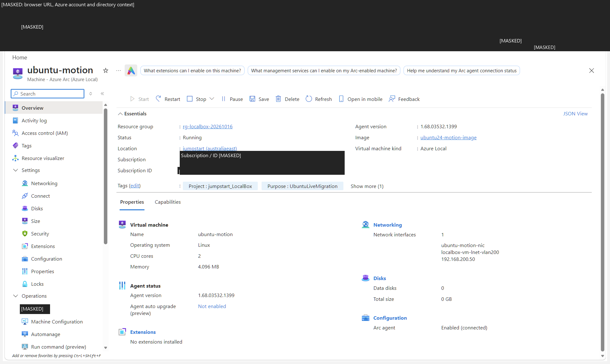Collapse the Essentials section

click(x=120, y=114)
